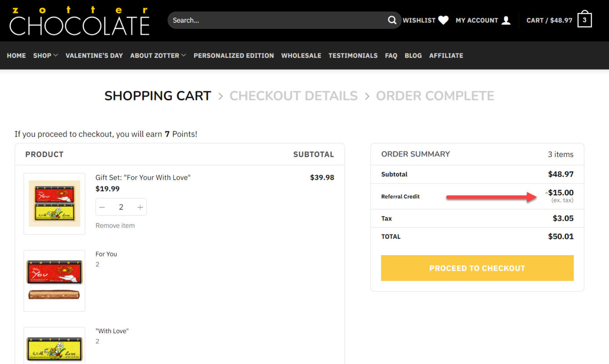Open the "With Love" chocolate thumbnail
This screenshot has height=364, width=609.
pos(54,346)
